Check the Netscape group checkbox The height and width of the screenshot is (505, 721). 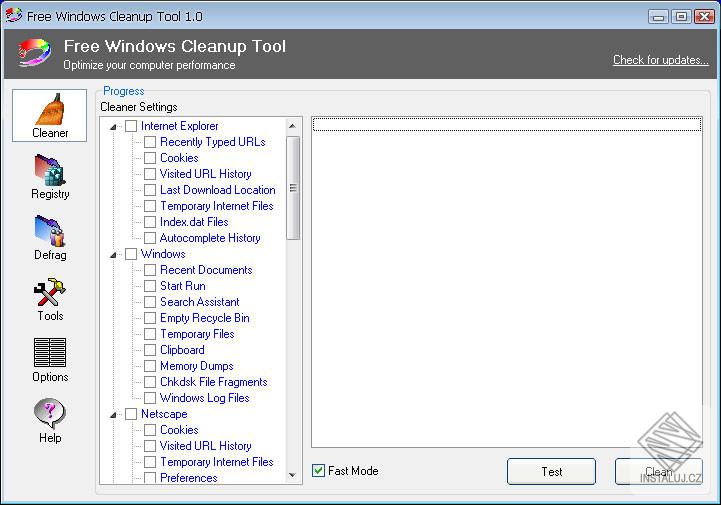[x=131, y=414]
